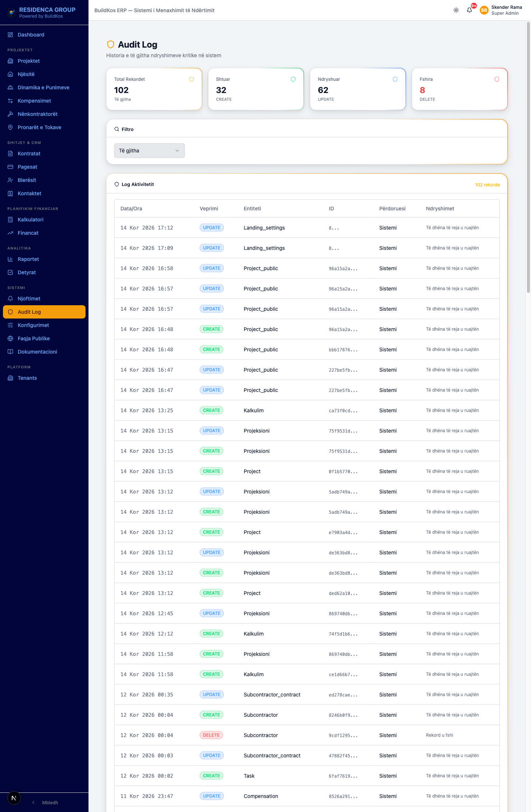
Task: Click ID cell "0f1b5770..."
Action: click(x=343, y=472)
